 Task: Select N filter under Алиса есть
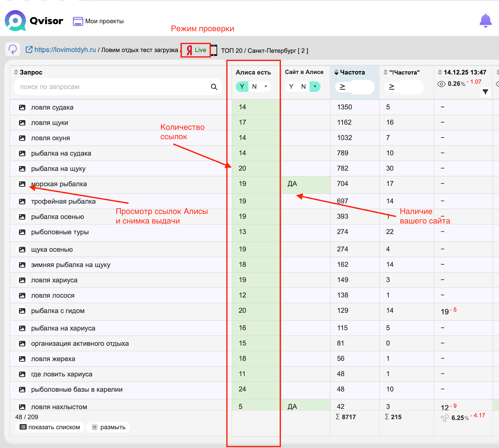(x=254, y=87)
